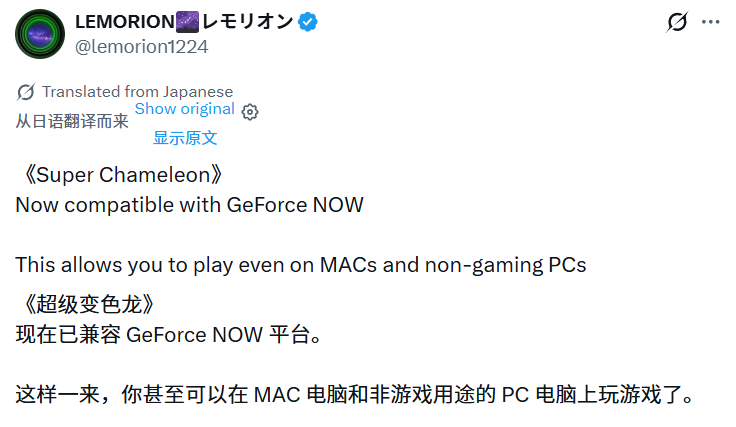The image size is (736, 427).
Task: Click the LEMORION display name
Action: coord(125,22)
